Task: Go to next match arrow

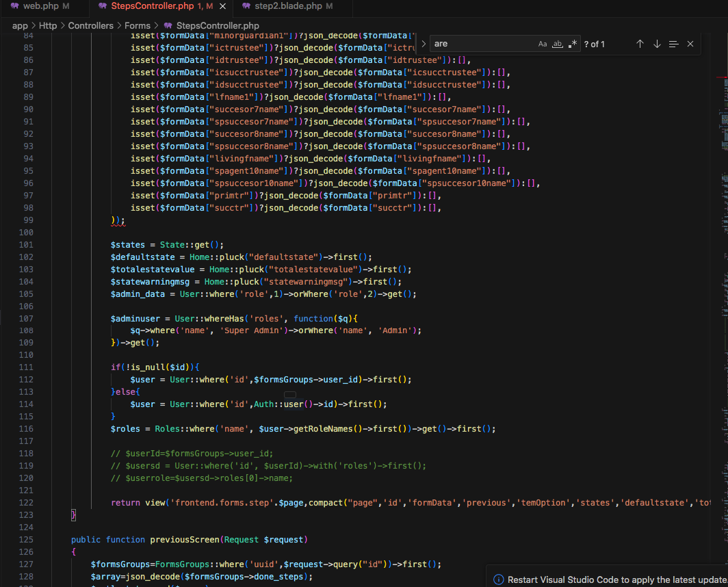Action: coord(657,44)
